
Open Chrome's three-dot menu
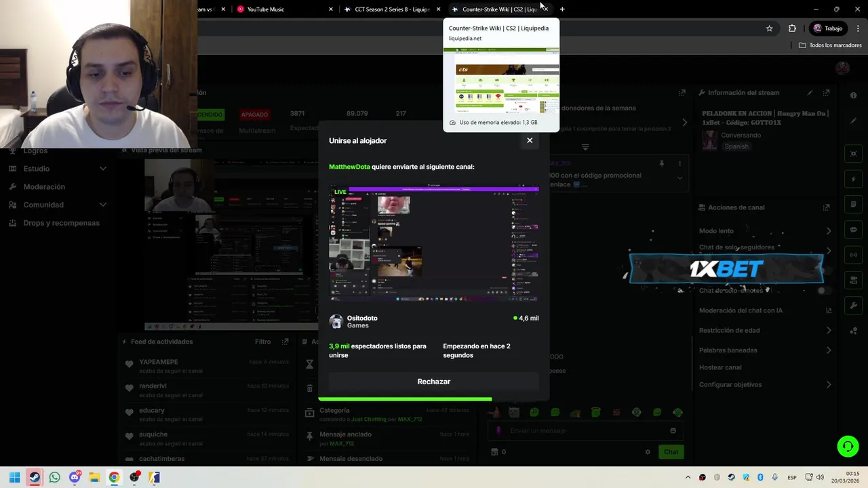[857, 28]
